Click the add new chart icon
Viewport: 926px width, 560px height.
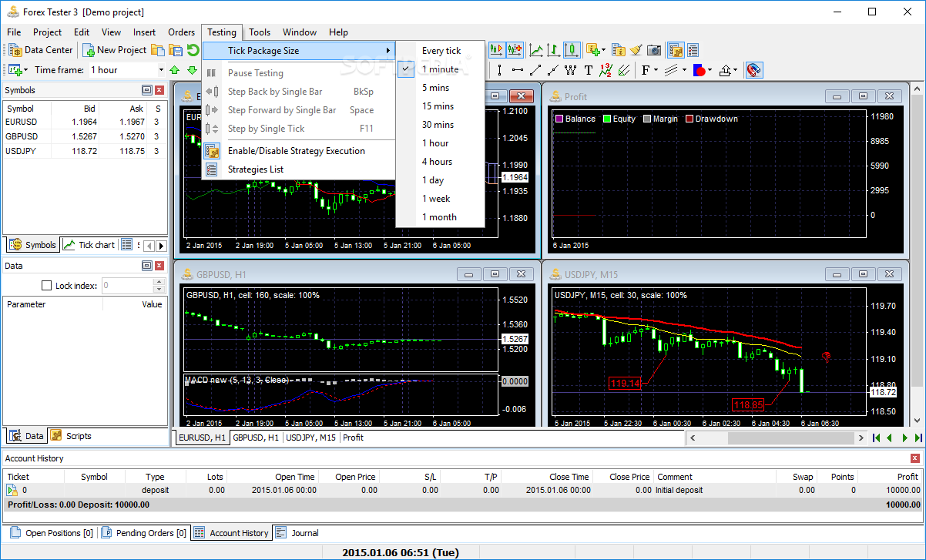tap(17, 70)
